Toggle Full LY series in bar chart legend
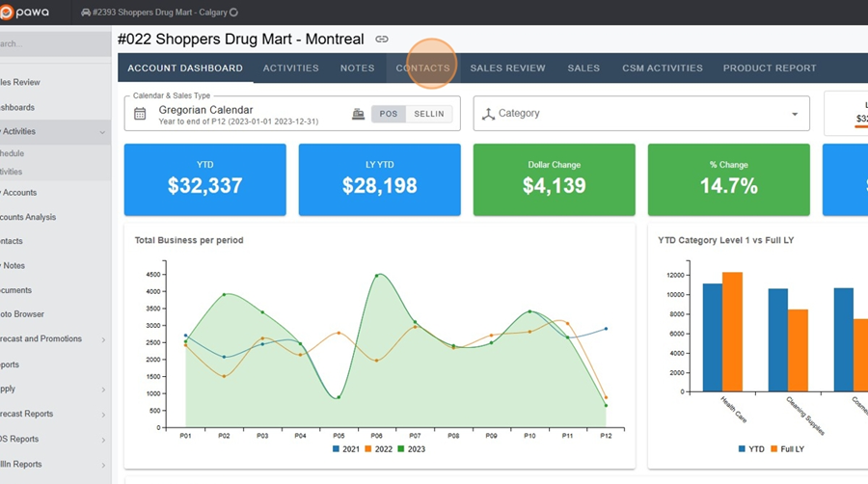The image size is (868, 484). point(787,449)
